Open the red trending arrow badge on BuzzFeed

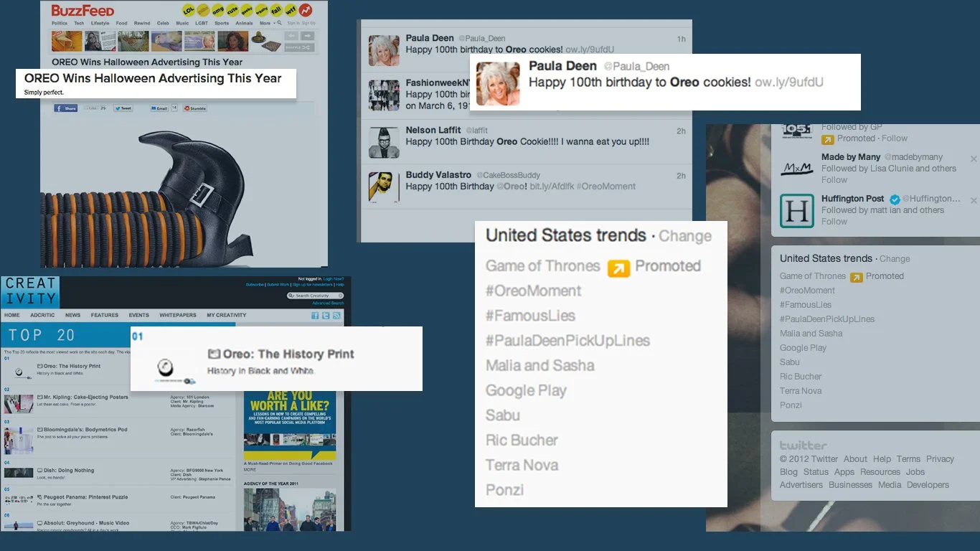(x=306, y=10)
